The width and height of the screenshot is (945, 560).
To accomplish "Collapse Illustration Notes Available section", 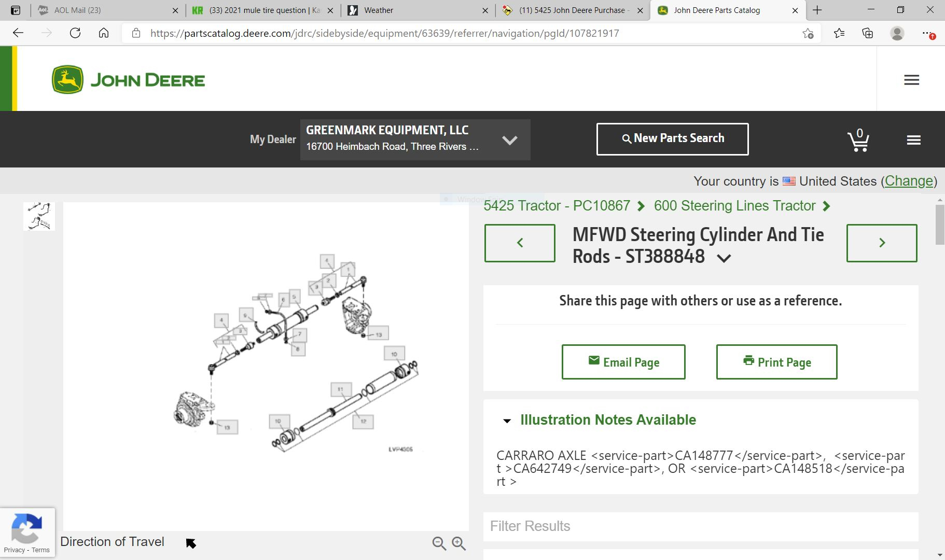I will (x=507, y=421).
